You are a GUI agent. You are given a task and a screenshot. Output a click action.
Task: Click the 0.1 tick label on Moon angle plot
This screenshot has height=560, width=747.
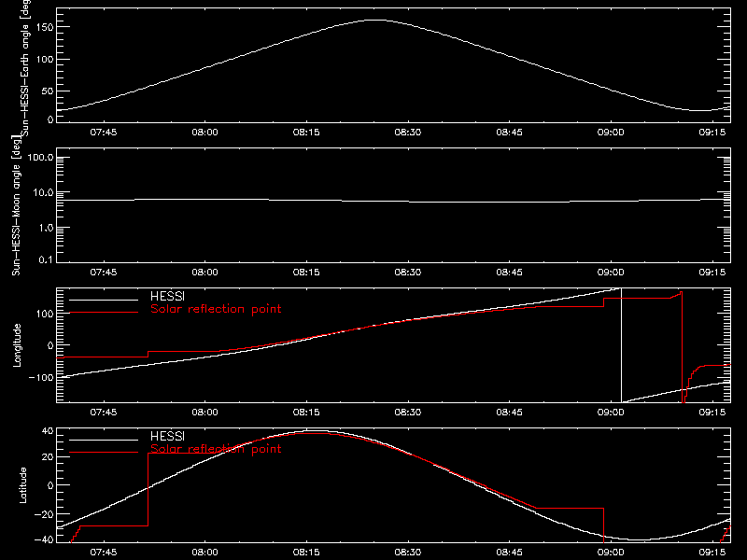[46, 259]
